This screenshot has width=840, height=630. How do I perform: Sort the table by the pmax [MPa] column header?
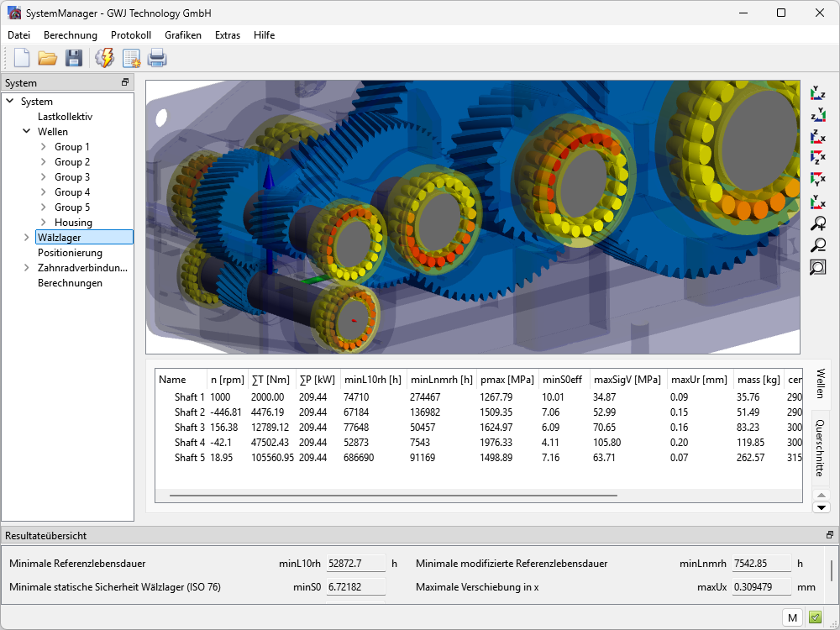click(x=507, y=380)
